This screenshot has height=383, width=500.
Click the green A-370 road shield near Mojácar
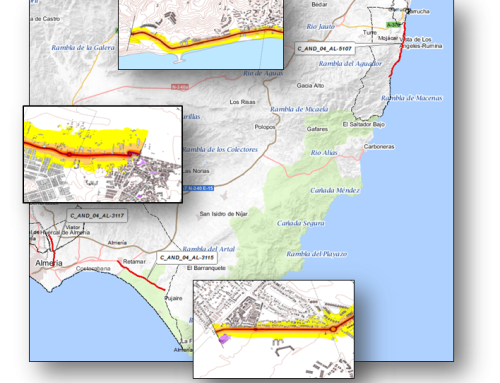(394, 25)
